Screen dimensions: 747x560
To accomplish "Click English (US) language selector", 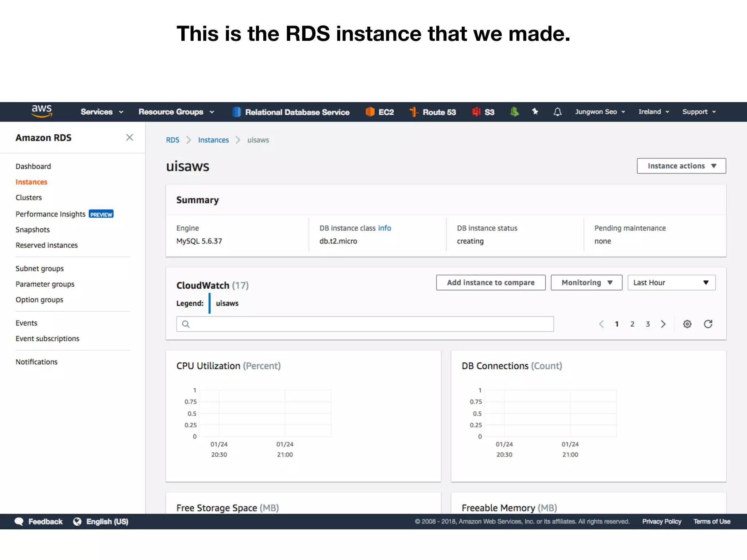I will (x=107, y=521).
